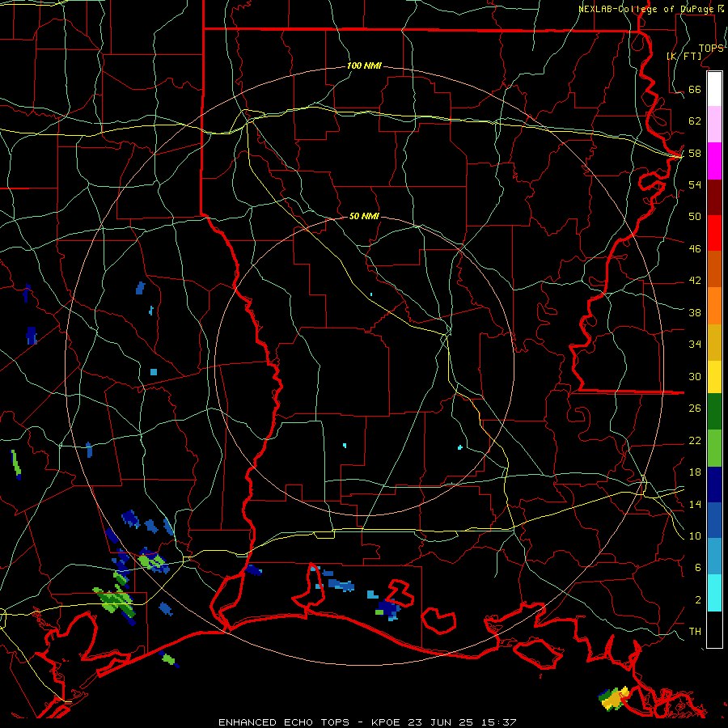Click the medium blue legend swatch

(714, 520)
